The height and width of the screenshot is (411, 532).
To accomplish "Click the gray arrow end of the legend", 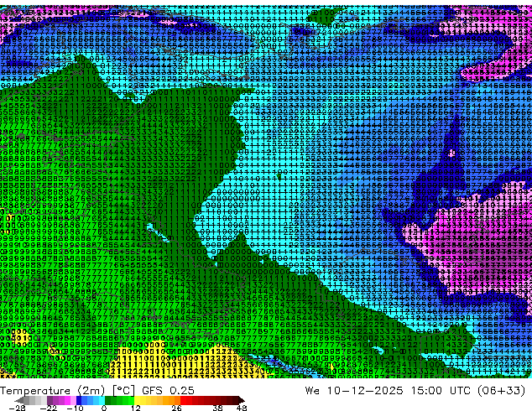I will coord(18,400).
